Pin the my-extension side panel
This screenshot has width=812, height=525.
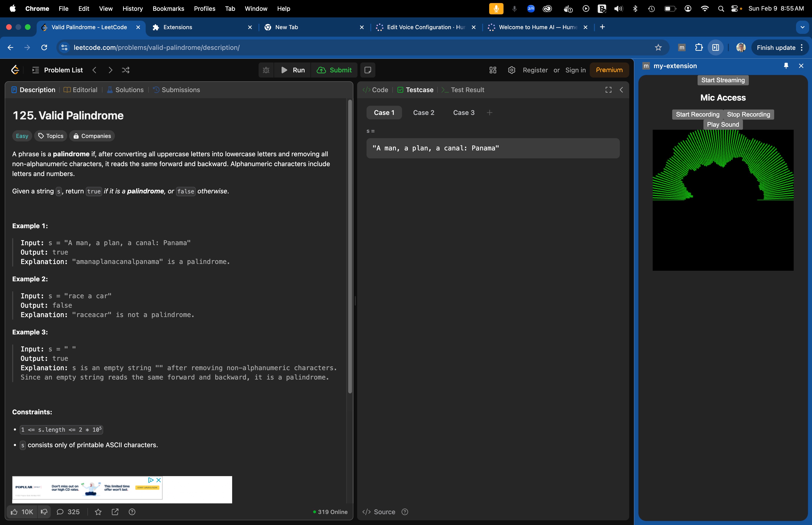[x=786, y=66]
